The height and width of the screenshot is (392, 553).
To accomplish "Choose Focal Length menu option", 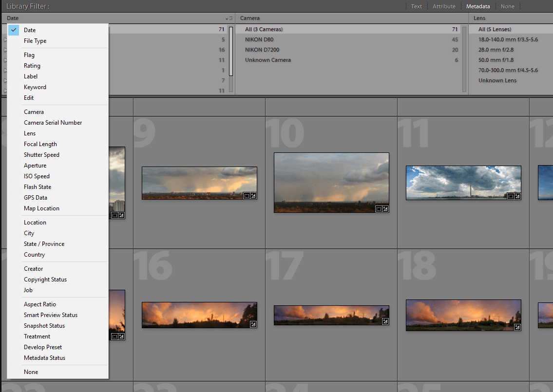I will (57, 144).
